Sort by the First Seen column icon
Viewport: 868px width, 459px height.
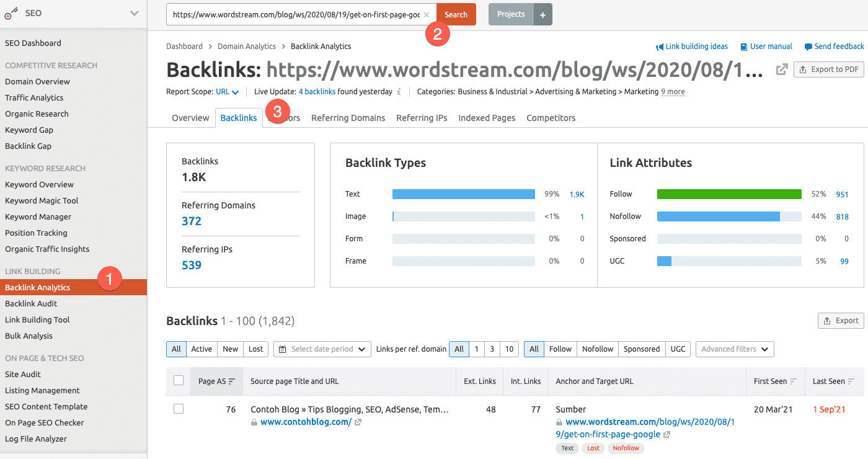tap(794, 381)
